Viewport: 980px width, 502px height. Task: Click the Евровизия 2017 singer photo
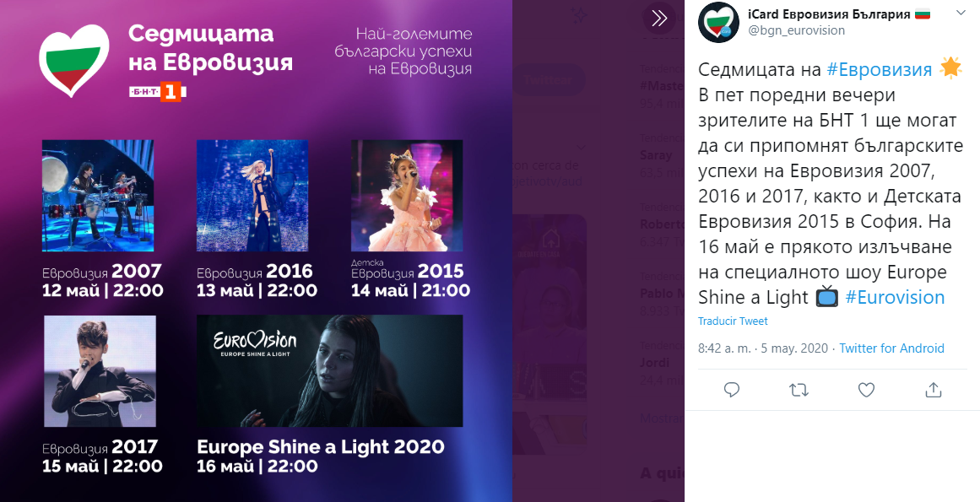pos(100,371)
